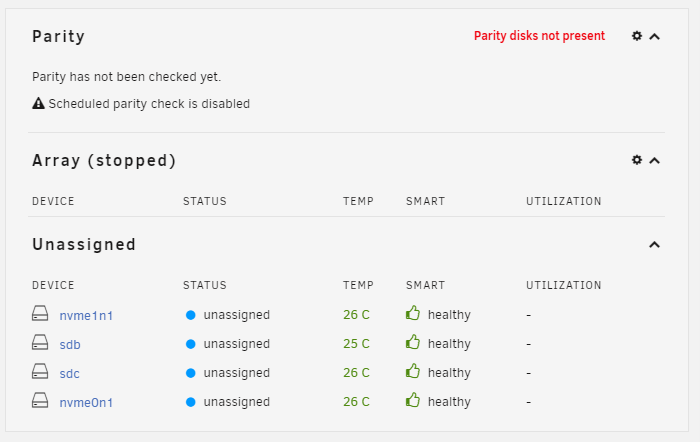
Task: Open the nvme0n1 device link
Action: coord(86,403)
